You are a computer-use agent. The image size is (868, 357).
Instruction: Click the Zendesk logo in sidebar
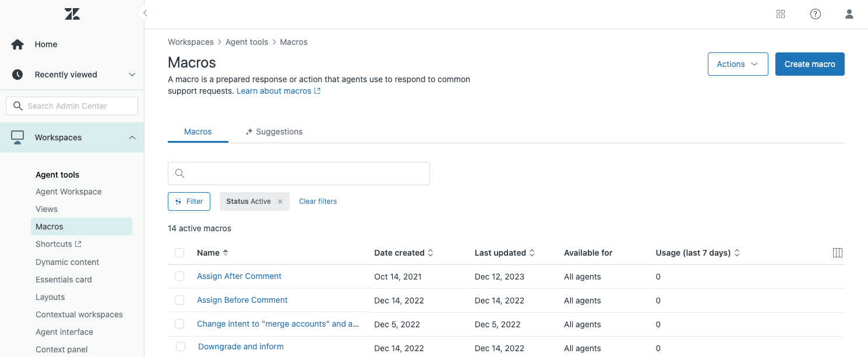(x=72, y=13)
